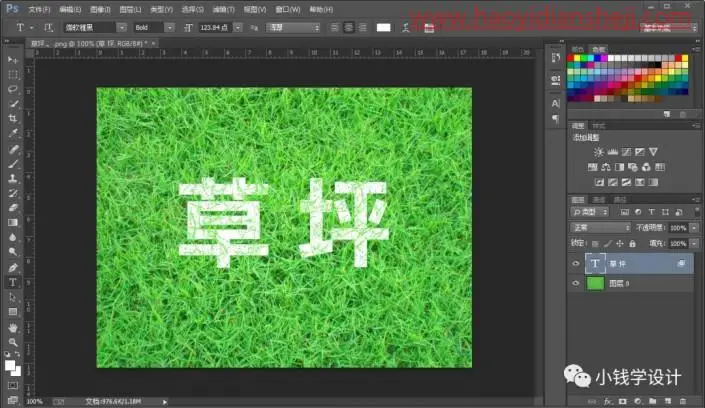Hide the 图层 0 layer
This screenshot has height=408, width=705.
point(576,283)
